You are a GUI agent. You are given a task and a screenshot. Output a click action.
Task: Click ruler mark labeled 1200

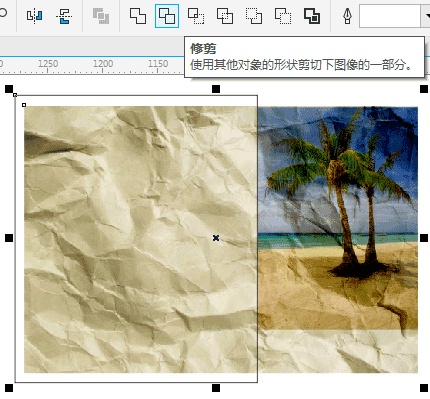[x=103, y=63]
